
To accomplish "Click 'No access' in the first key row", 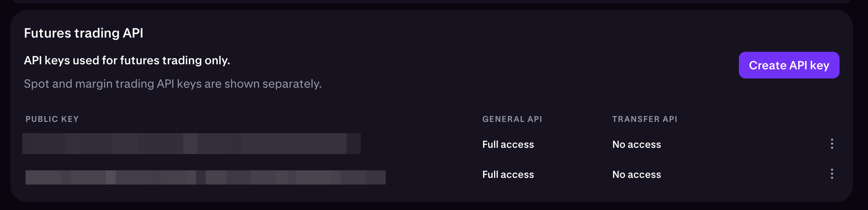I will pos(636,144).
